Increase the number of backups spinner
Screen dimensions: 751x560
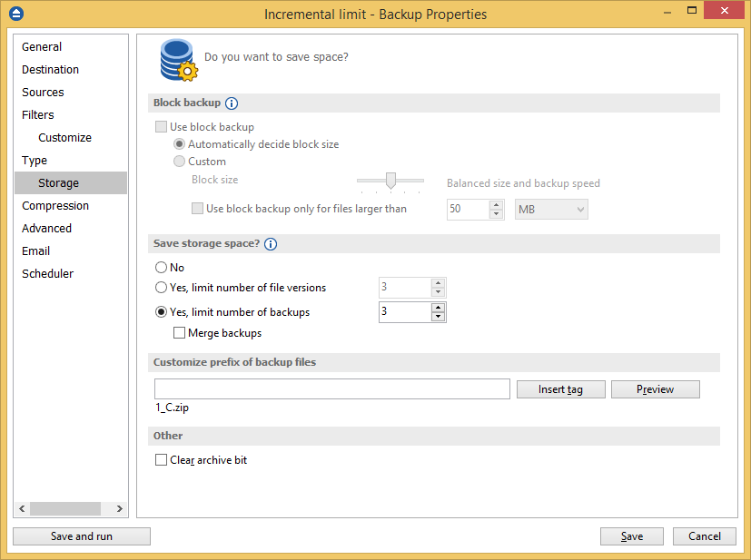click(439, 308)
